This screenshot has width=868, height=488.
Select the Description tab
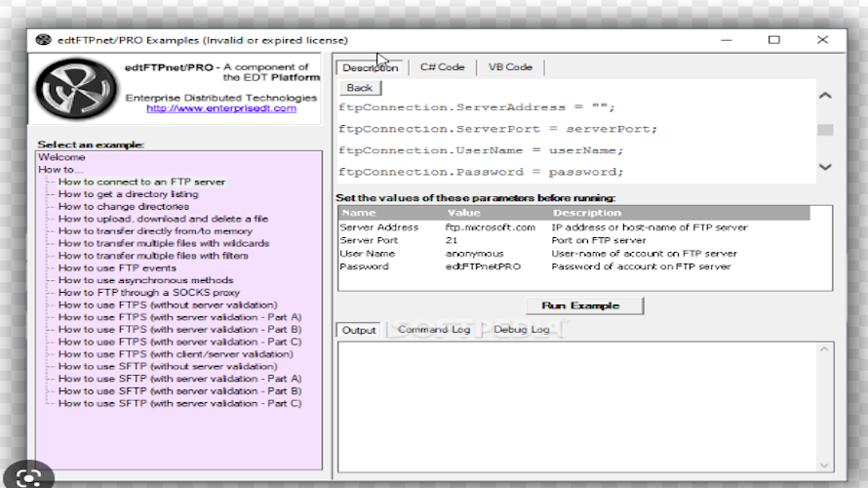(x=370, y=67)
